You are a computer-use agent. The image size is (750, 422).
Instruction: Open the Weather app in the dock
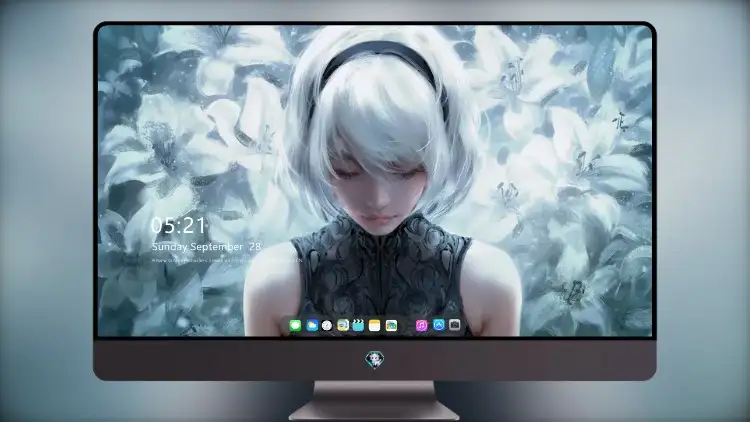[312, 326]
